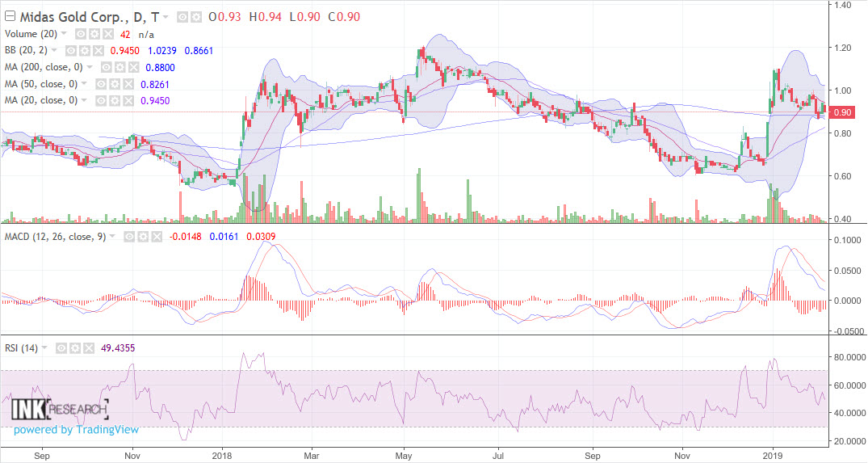This screenshot has width=868, height=463.
Task: Open the Midas Gold Corp. symbol dropdown arrow
Action: [166, 17]
